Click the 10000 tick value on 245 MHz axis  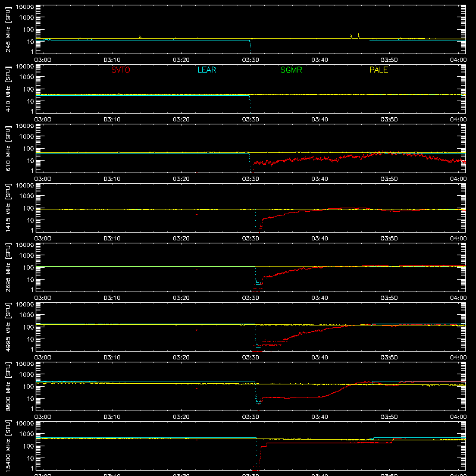[x=25, y=7]
